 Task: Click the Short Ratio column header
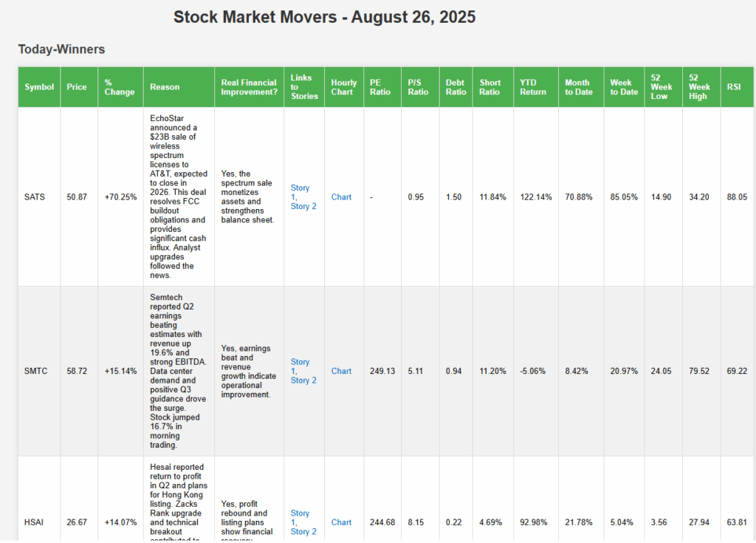tap(490, 87)
